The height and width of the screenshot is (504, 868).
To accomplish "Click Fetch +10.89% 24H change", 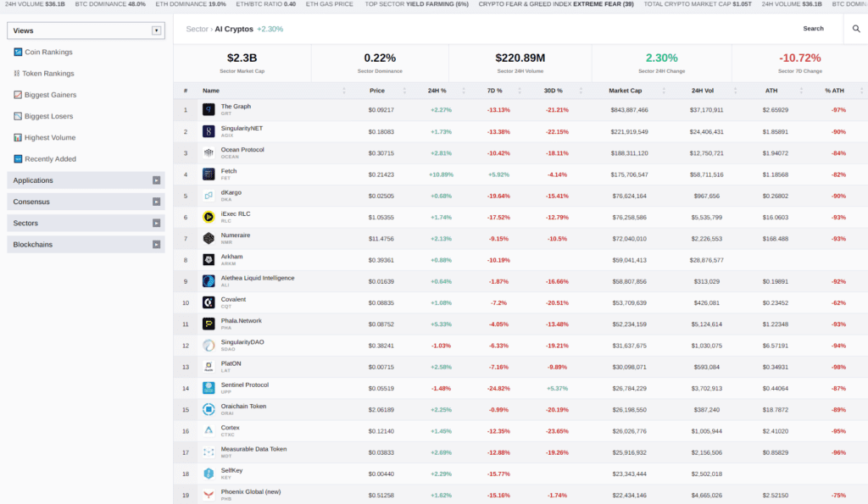I will pyautogui.click(x=441, y=174).
